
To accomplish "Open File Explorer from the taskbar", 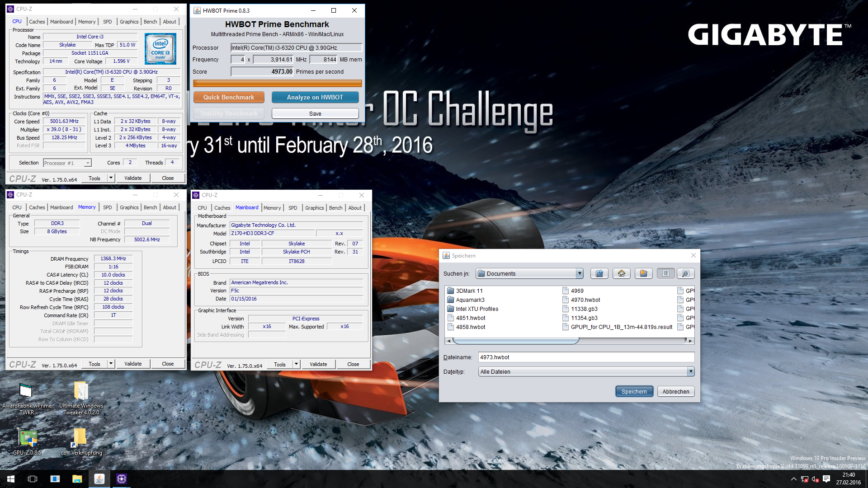I will (77, 479).
